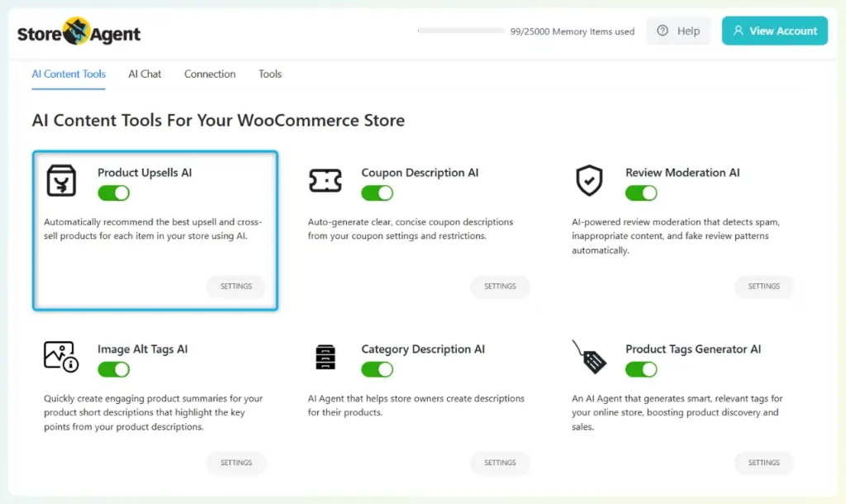Turn off Coupon Description AI toggle

pyautogui.click(x=377, y=193)
